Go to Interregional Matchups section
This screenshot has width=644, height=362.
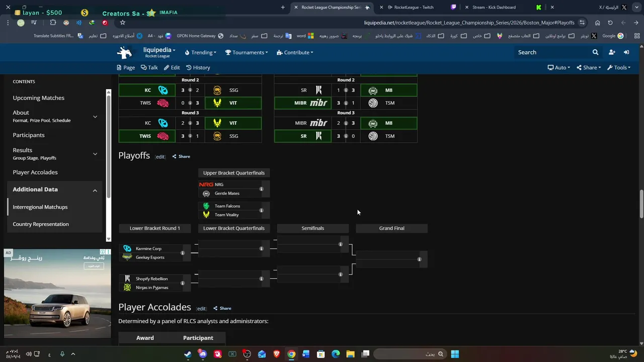pos(40,207)
